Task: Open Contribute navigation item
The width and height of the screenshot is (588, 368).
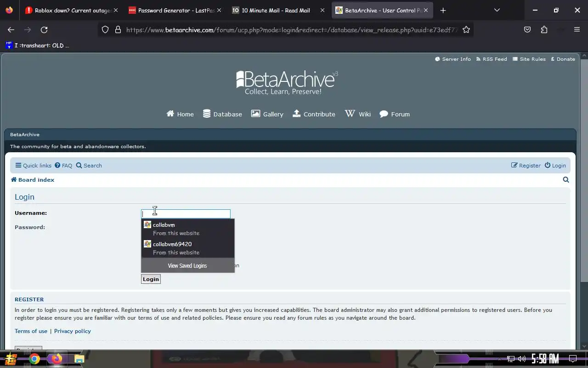Action: (314, 114)
